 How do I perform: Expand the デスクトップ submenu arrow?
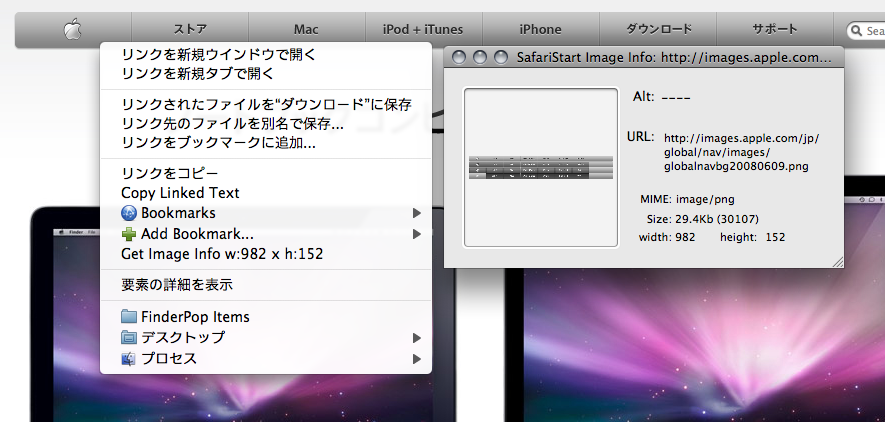tap(417, 338)
